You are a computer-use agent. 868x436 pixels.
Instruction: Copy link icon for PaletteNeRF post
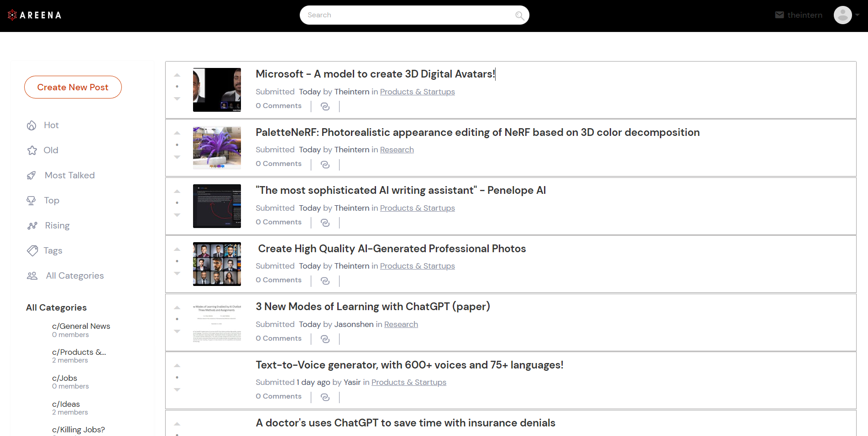[325, 165]
